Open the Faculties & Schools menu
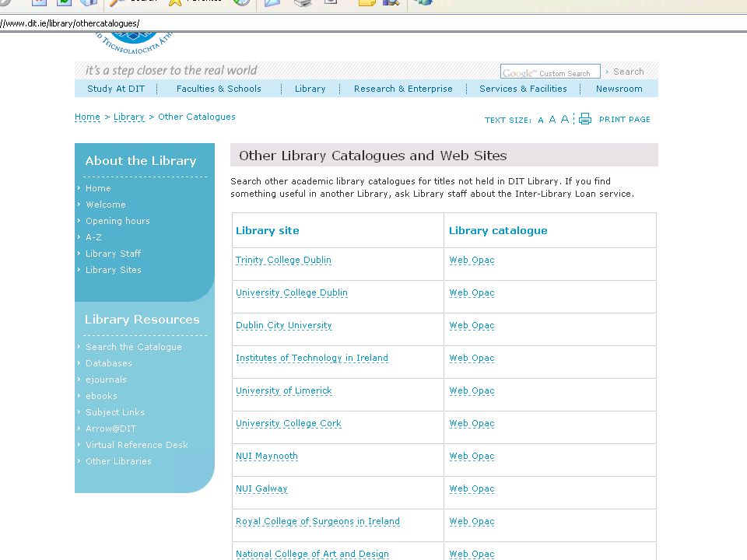The height and width of the screenshot is (560, 747). coord(219,89)
